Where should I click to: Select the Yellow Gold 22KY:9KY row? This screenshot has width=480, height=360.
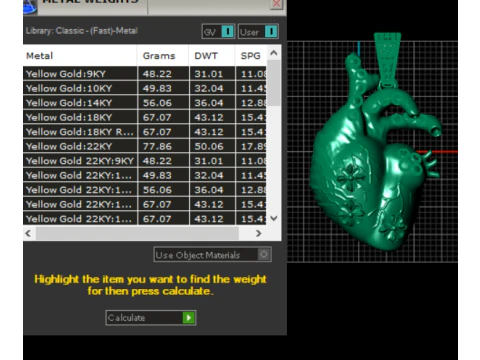click(x=145, y=161)
